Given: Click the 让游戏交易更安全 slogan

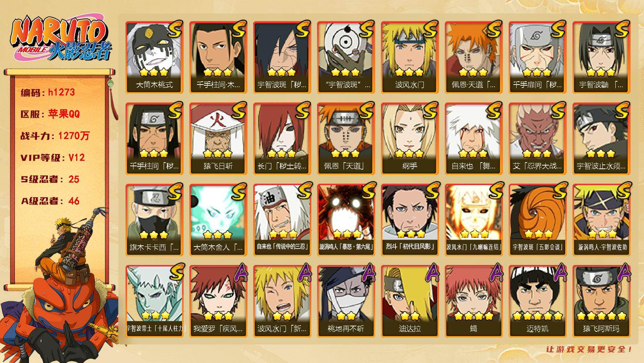Looking at the screenshot, I should [x=590, y=349].
